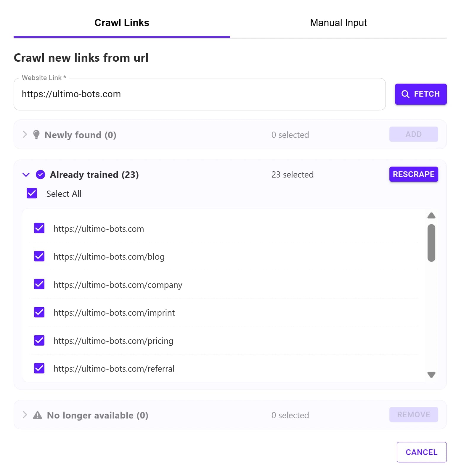Viewport: 461px width, 476px height.
Task: Select the Crawl Links tab
Action: pyautogui.click(x=122, y=22)
